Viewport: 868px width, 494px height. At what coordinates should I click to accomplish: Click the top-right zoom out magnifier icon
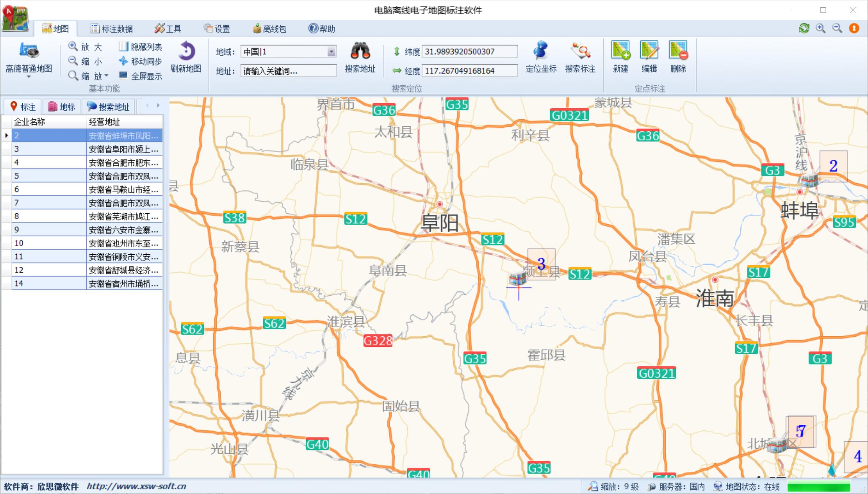(837, 28)
